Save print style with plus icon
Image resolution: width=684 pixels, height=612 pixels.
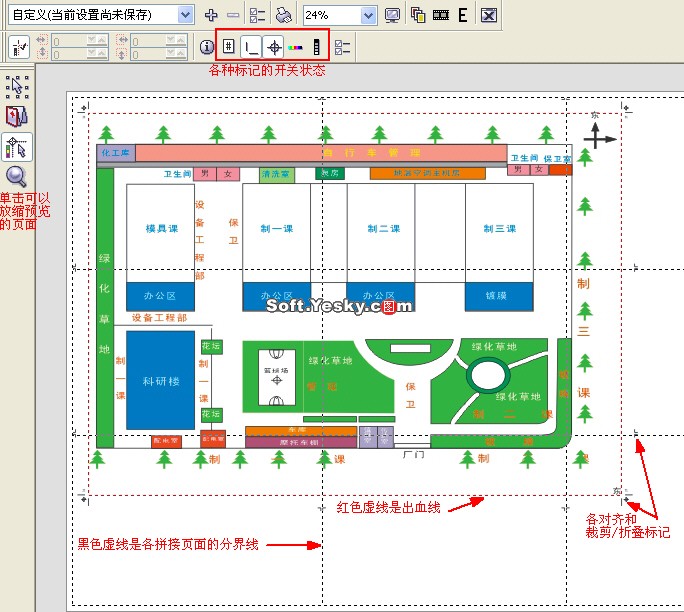211,15
